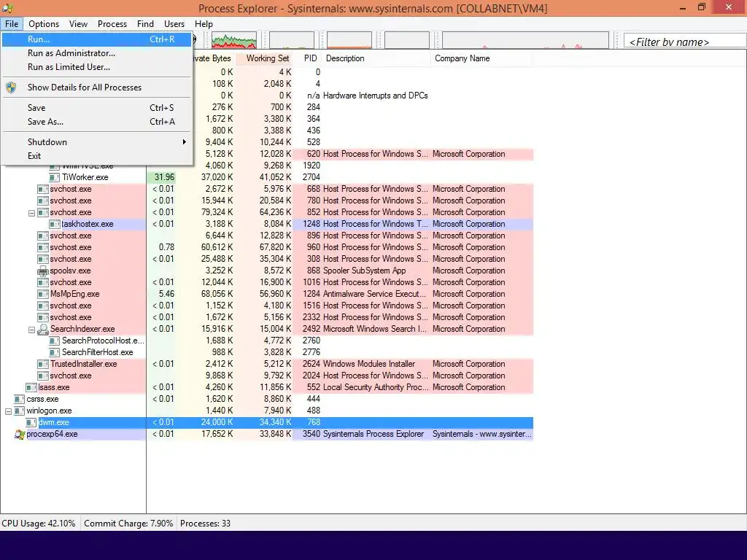
Task: Sort by the Private Bytes column
Action: click(x=212, y=58)
